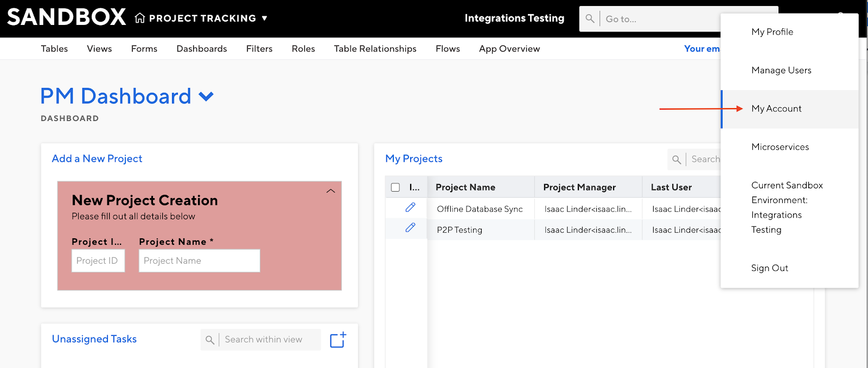Click the edit pencil for P2P Testing
The height and width of the screenshot is (368, 868).
click(x=410, y=229)
